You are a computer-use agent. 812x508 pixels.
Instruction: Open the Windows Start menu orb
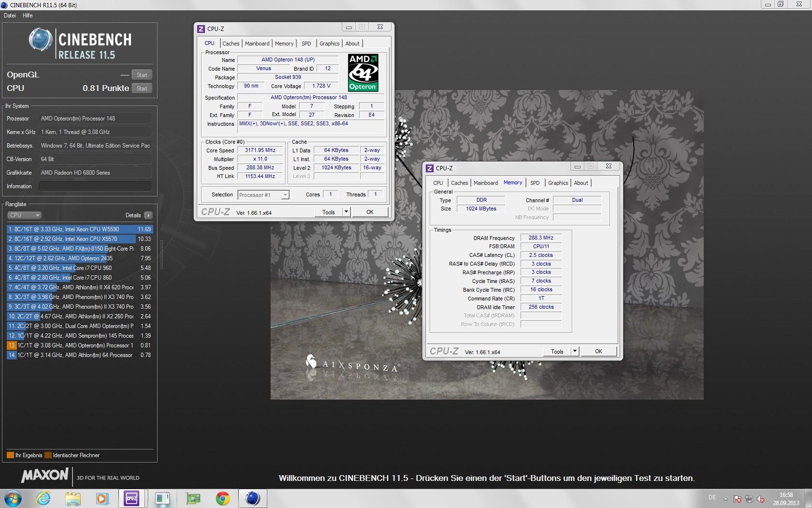[x=13, y=498]
